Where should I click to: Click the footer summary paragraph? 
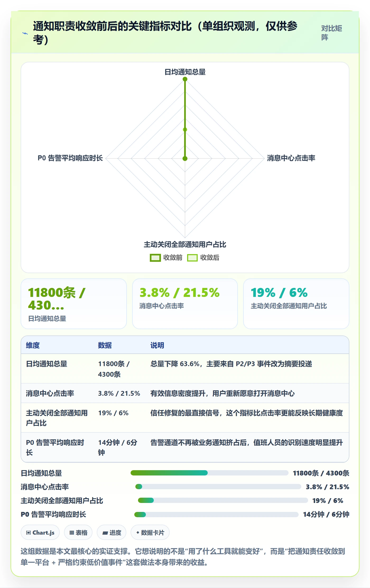[x=183, y=557]
